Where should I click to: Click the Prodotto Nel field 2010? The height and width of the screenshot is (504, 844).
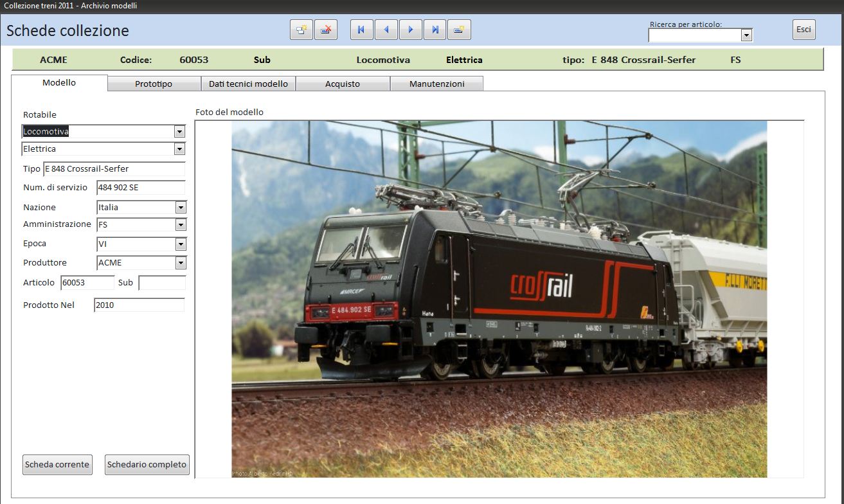pyautogui.click(x=139, y=305)
